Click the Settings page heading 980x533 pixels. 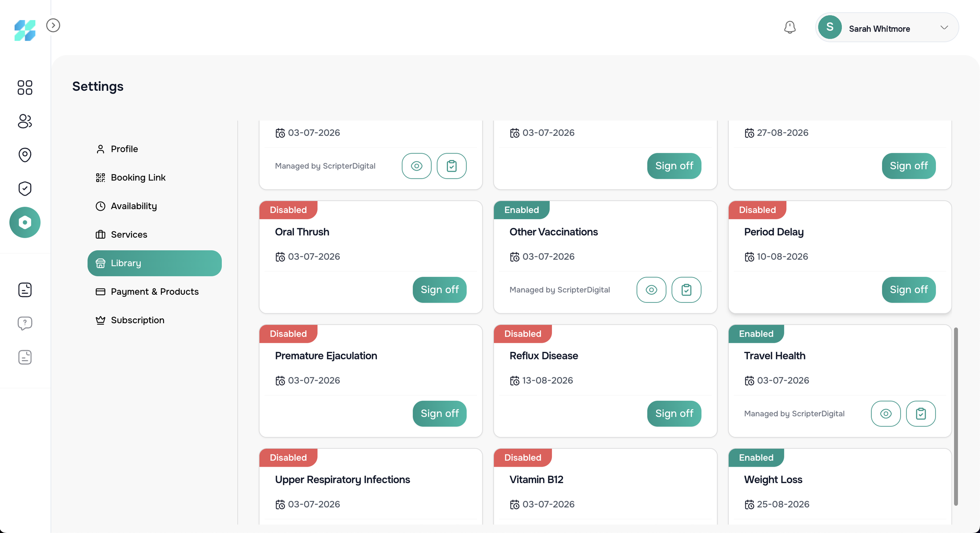[x=98, y=86]
